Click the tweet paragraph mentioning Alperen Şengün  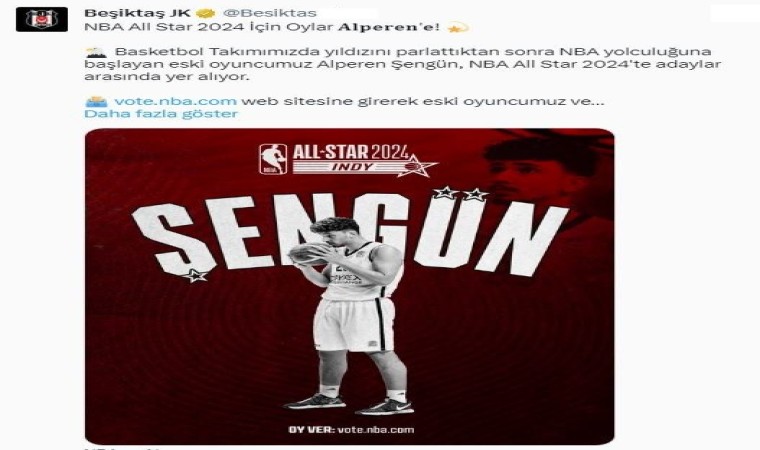[x=402, y=64]
